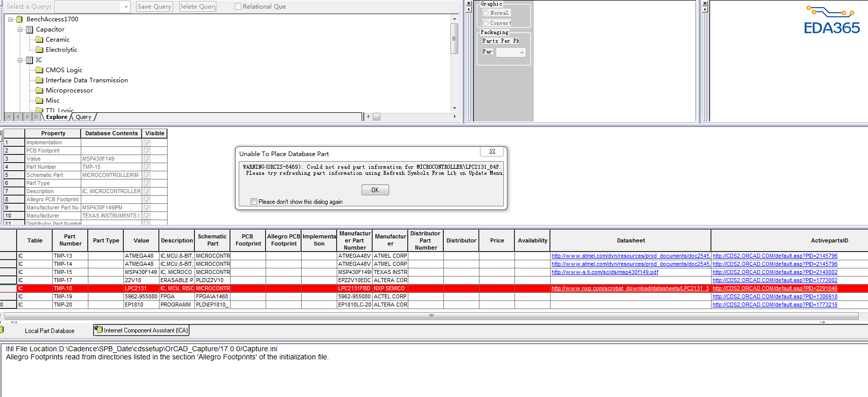
Task: Select the Interface Data Transmission folder icon
Action: (40, 80)
